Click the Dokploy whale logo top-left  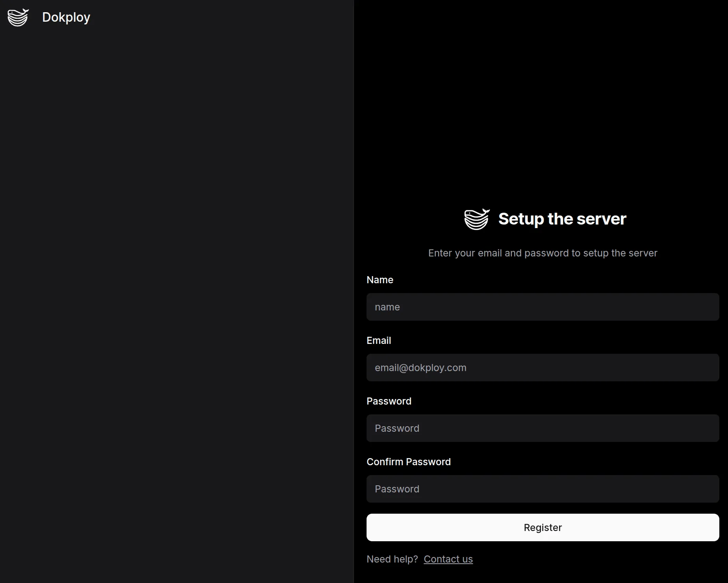pyautogui.click(x=18, y=17)
